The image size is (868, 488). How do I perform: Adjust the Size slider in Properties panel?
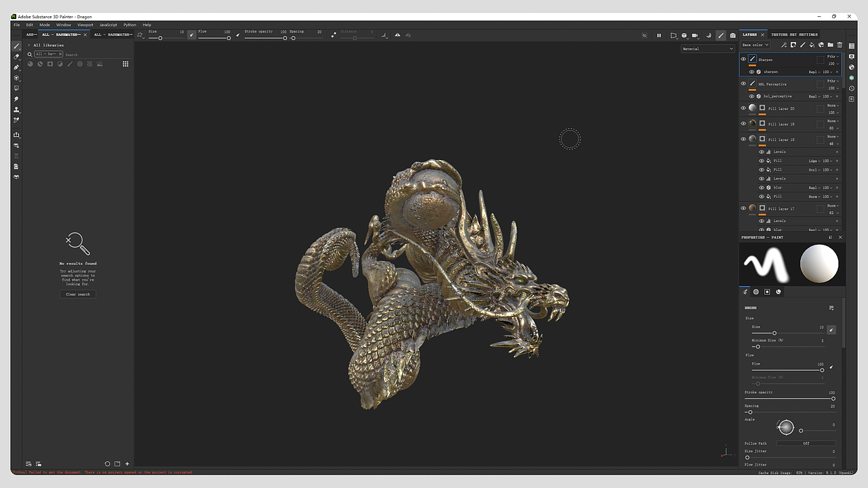pos(788,333)
